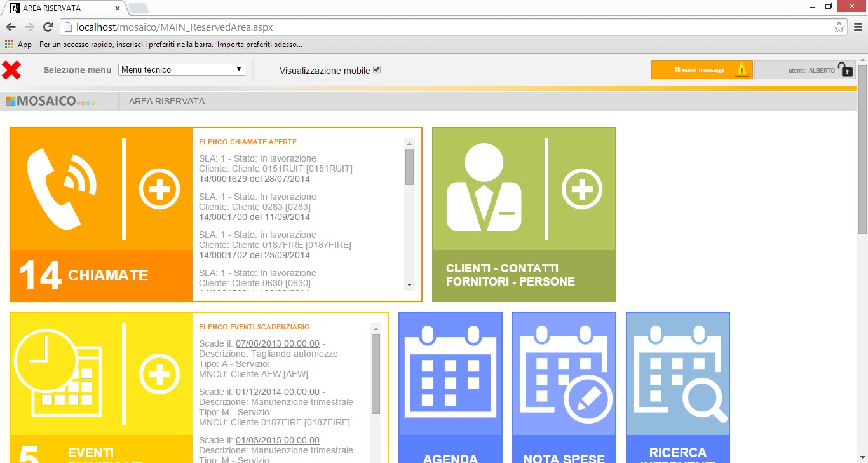Click the ELENCO CHIAMATE APERTE heading
Viewport: 868px width, 463px height.
pos(248,142)
